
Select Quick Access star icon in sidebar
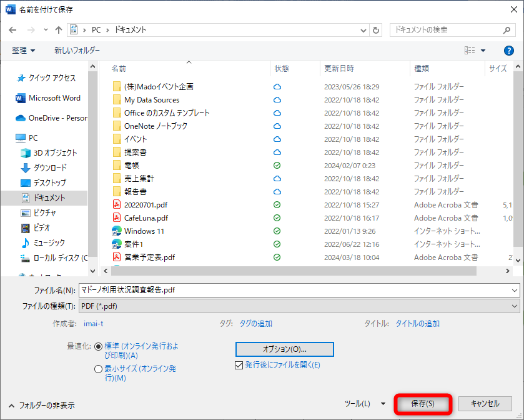pyautogui.click(x=21, y=78)
